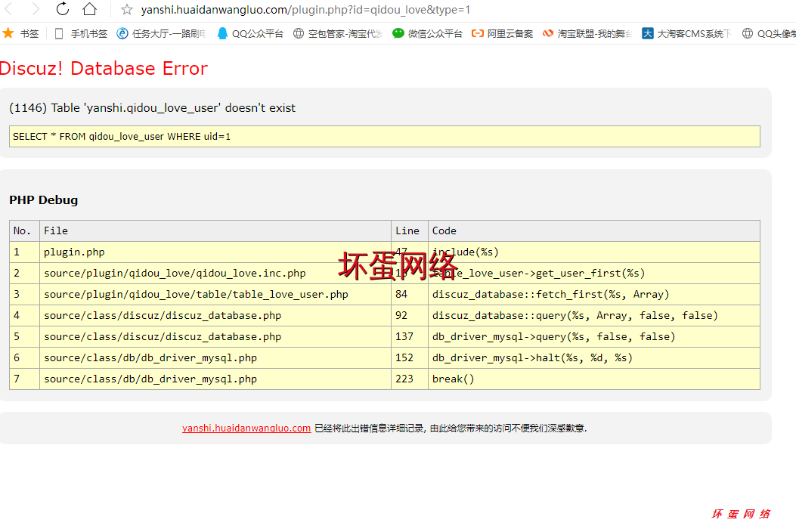Open the browser home page icon
The width and height of the screenshot is (796, 532).
coord(89,8)
